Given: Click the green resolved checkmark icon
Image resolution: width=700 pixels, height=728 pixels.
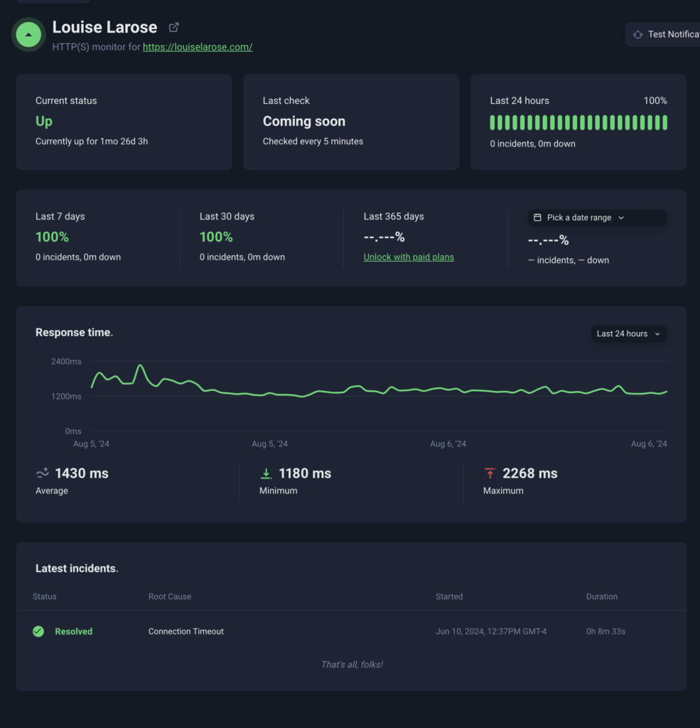Looking at the screenshot, I should (x=38, y=631).
